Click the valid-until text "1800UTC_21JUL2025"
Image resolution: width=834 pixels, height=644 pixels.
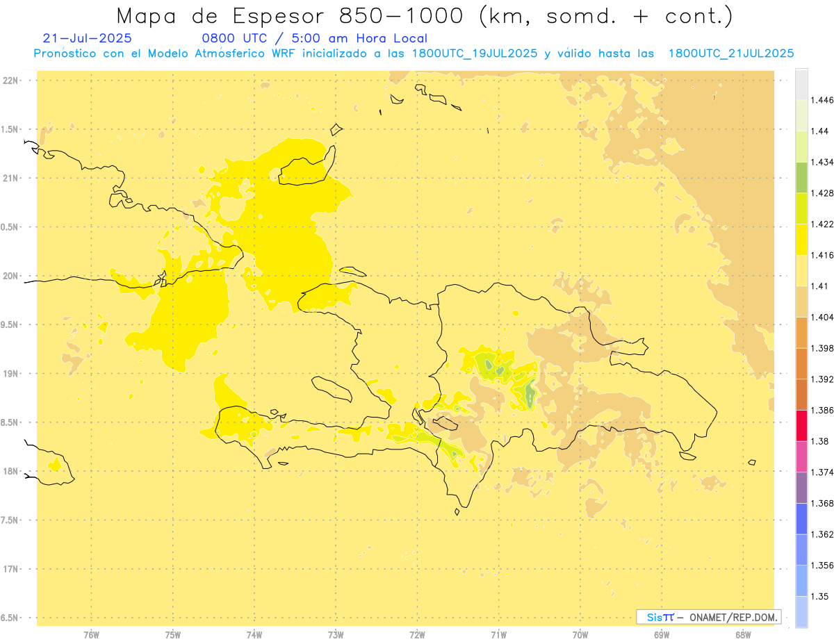[731, 53]
